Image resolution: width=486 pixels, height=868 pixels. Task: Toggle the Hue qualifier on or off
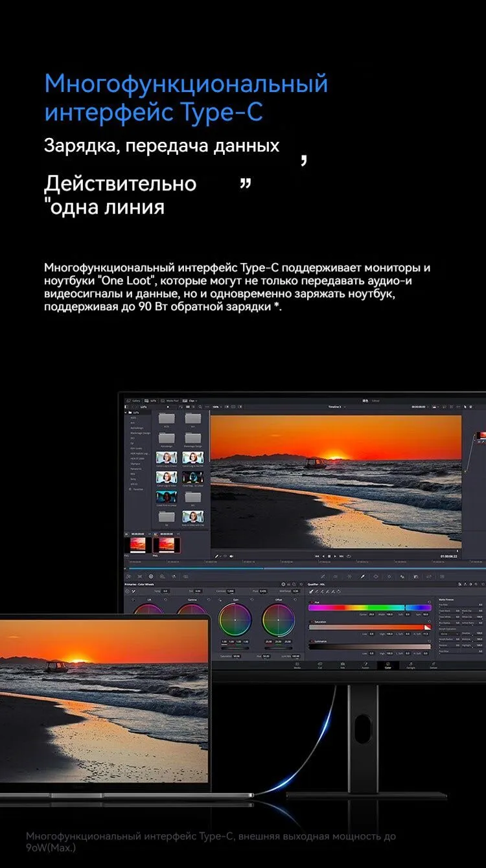(x=311, y=602)
